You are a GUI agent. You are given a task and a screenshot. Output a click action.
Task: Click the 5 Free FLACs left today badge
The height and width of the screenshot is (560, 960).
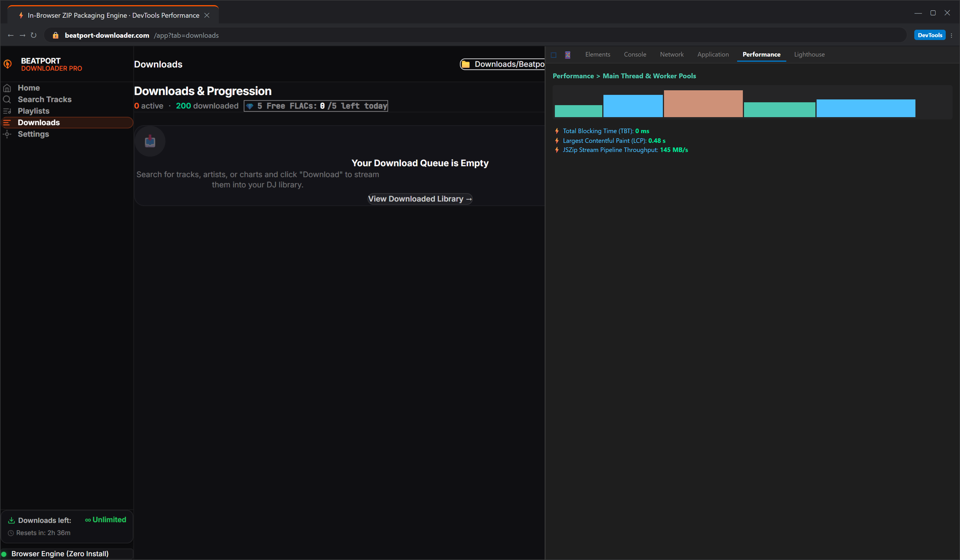(x=316, y=106)
